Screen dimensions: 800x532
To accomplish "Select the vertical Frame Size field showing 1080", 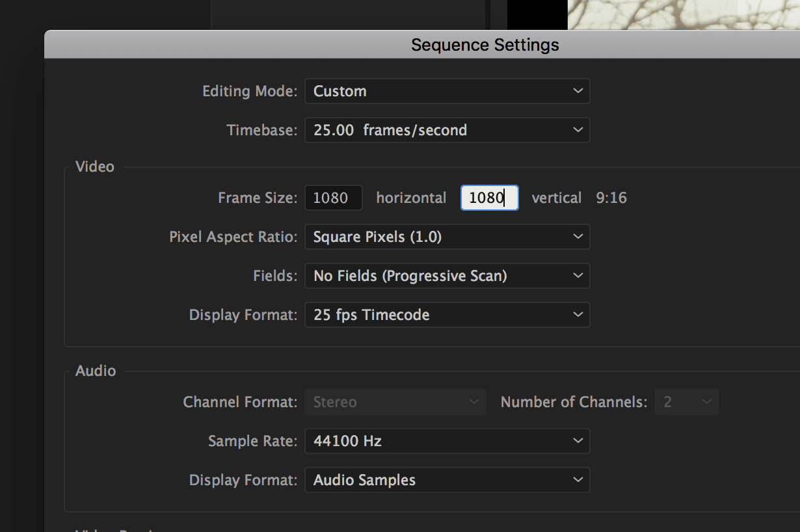I will 489,198.
